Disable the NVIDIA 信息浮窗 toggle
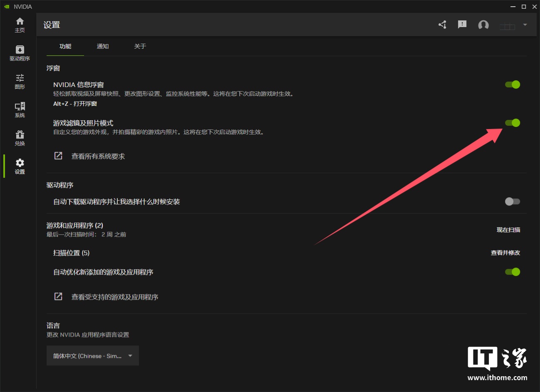This screenshot has height=392, width=540. (x=513, y=84)
